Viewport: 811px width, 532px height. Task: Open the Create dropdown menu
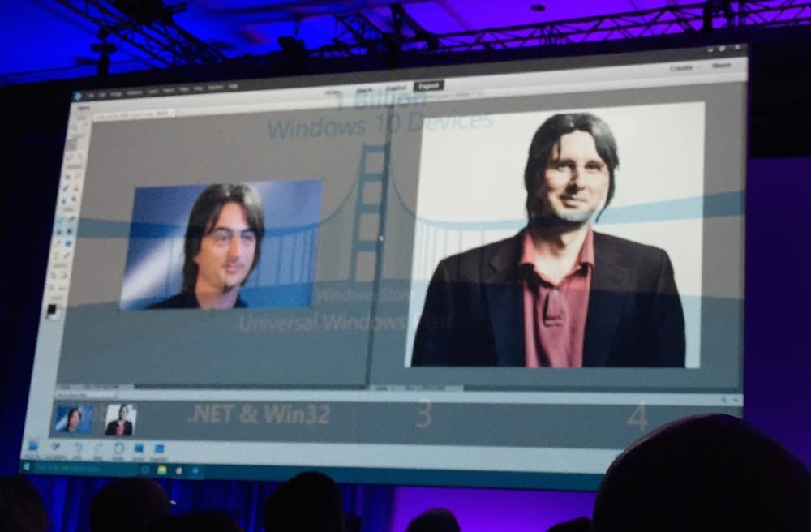click(683, 68)
